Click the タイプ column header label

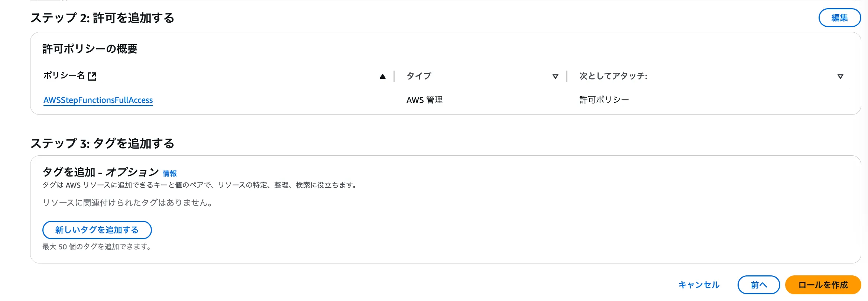point(419,76)
